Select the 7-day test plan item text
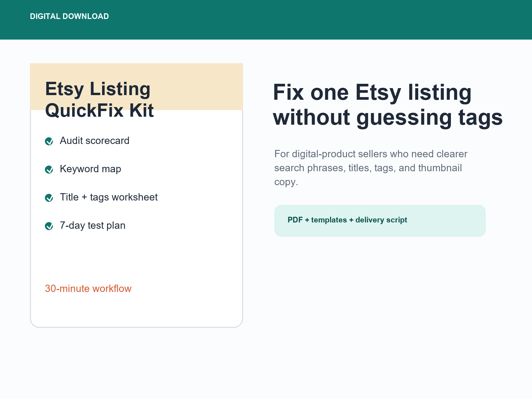 pos(92,225)
